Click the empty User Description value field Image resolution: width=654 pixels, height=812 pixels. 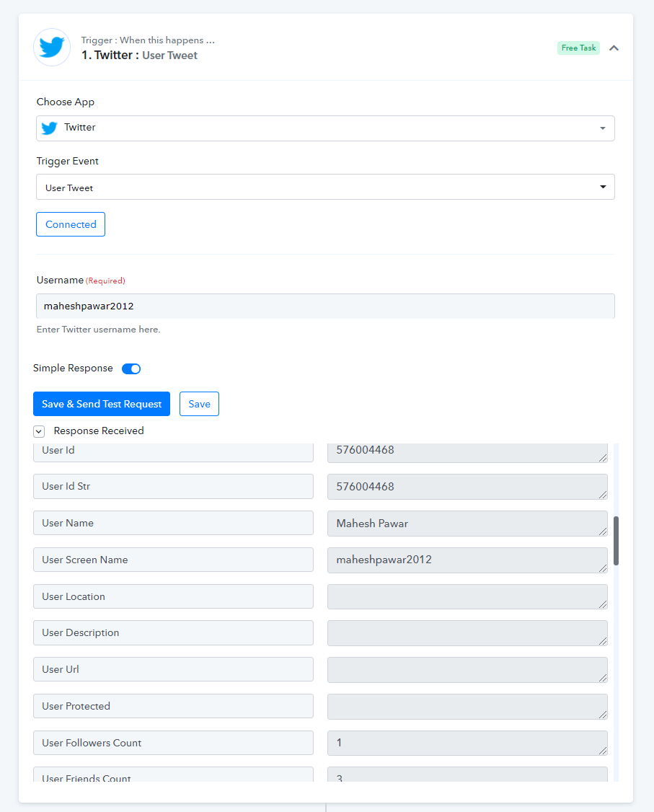[x=467, y=633]
